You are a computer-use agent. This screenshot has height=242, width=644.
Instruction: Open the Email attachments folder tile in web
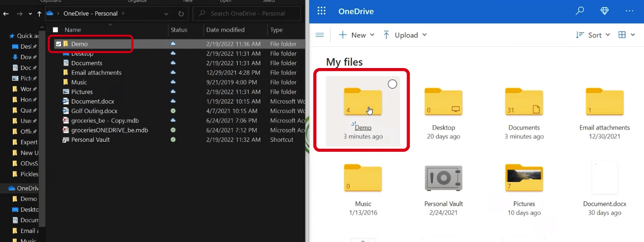[x=605, y=111]
